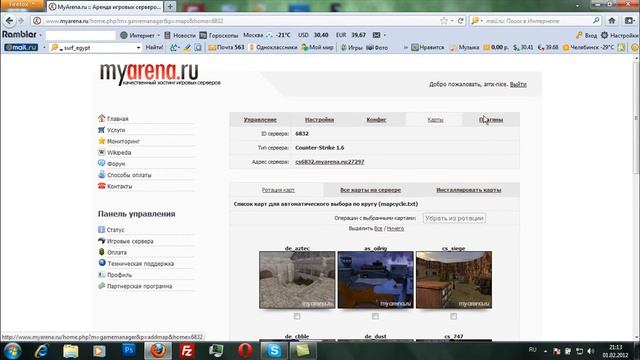Expand the Интернет dropdown in Rambler toolbar

pos(159,36)
